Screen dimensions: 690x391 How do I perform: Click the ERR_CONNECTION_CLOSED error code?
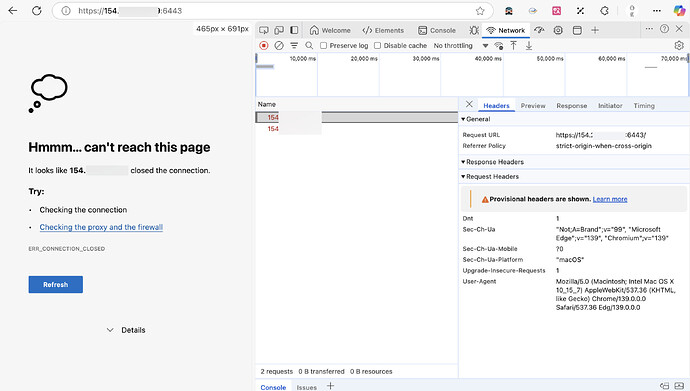point(66,248)
